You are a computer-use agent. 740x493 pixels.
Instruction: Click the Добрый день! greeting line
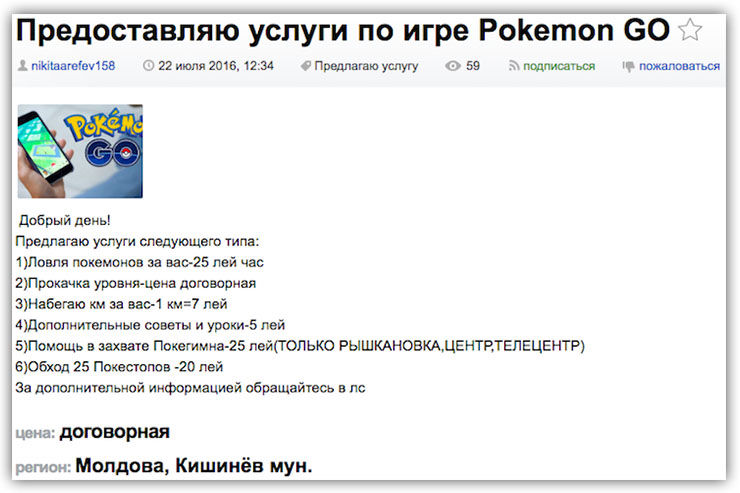[x=65, y=220]
